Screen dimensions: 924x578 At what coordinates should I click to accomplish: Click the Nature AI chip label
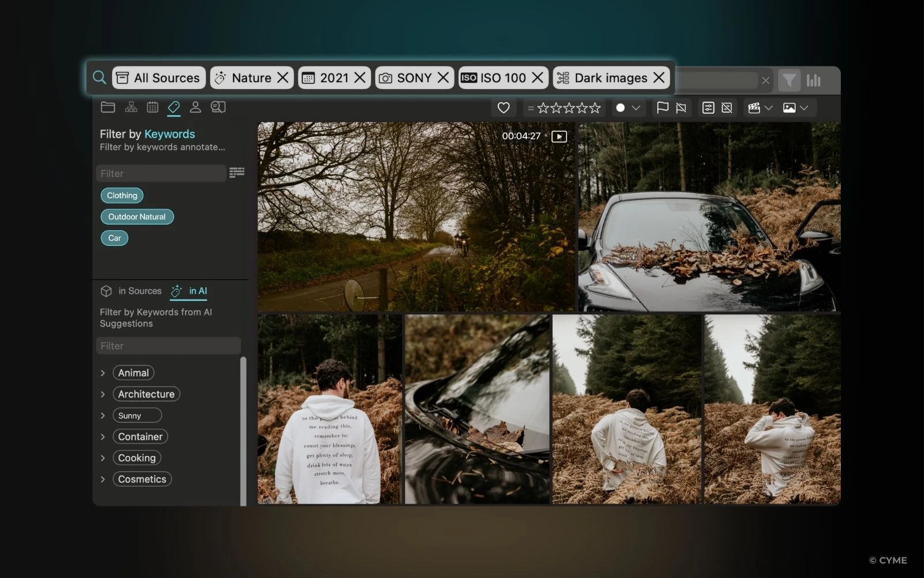pos(251,77)
